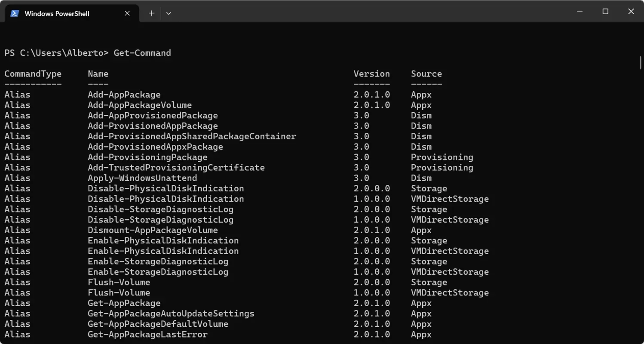Click the Dismount-AppPackageVolume entry
The image size is (644, 344).
(153, 230)
